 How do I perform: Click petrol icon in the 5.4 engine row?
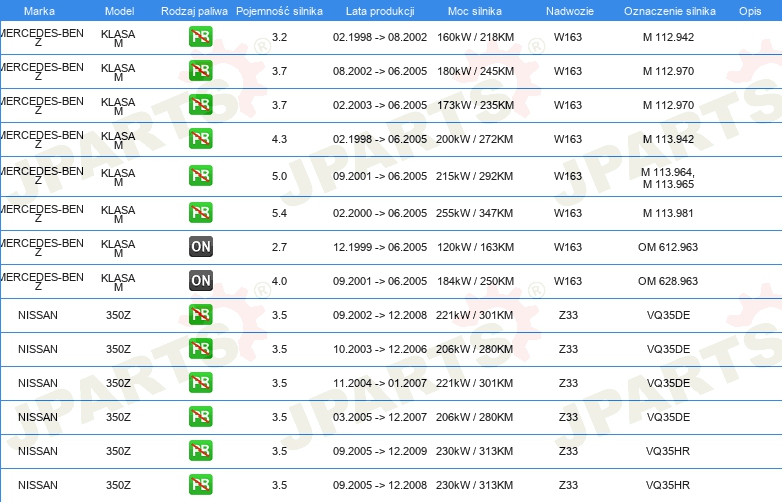(200, 212)
